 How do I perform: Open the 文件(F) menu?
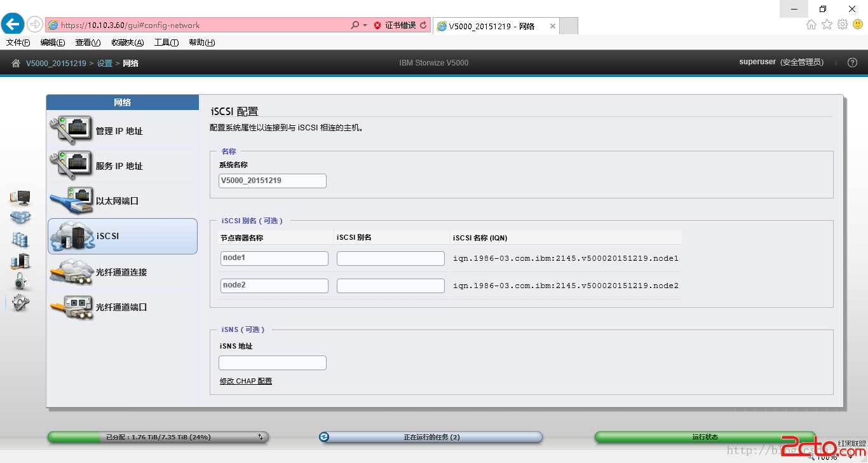point(18,43)
